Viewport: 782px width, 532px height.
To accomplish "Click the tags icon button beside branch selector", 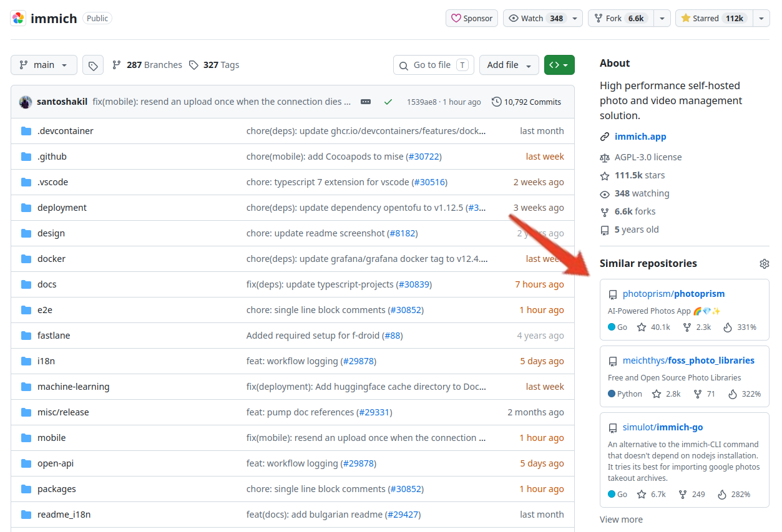I will coord(93,65).
